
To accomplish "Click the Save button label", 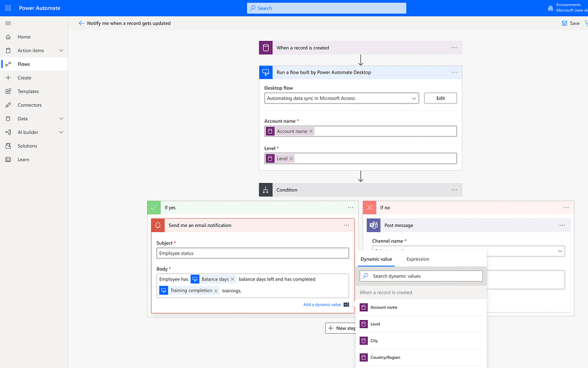I will pyautogui.click(x=575, y=23).
